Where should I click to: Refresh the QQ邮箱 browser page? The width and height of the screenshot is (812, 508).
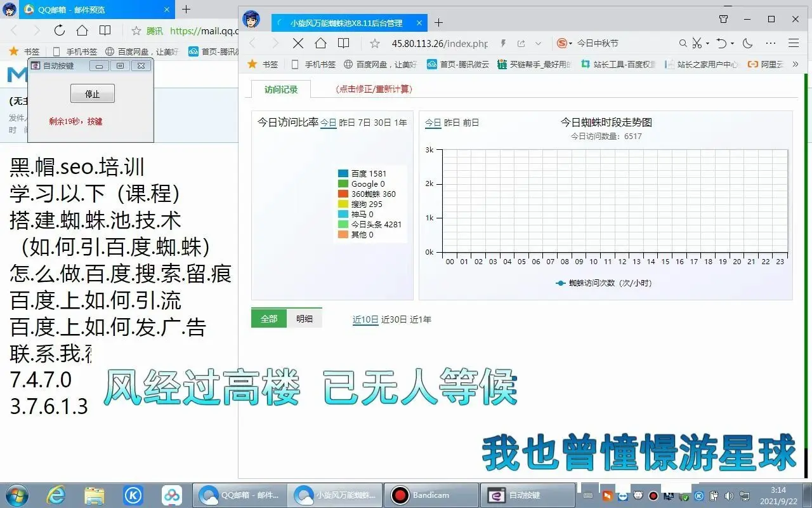tap(59, 30)
